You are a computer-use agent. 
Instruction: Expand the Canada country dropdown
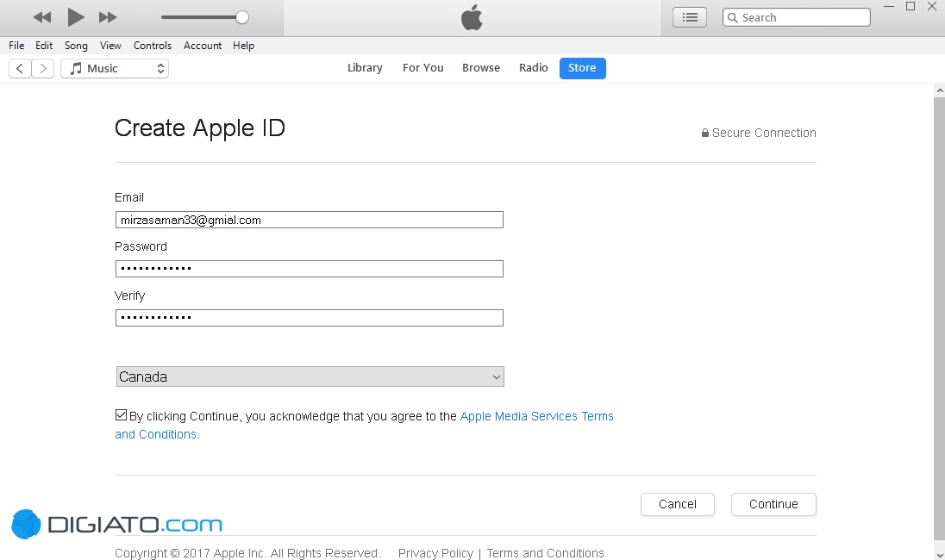coord(310,377)
